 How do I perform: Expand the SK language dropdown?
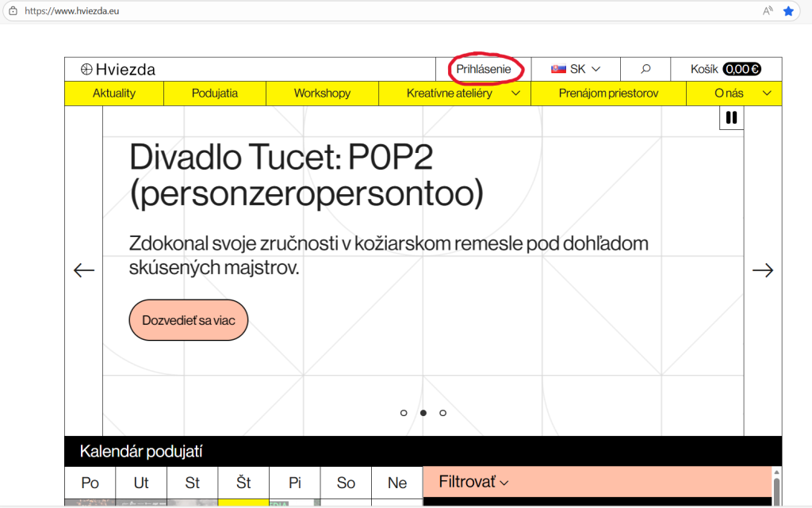tap(576, 70)
